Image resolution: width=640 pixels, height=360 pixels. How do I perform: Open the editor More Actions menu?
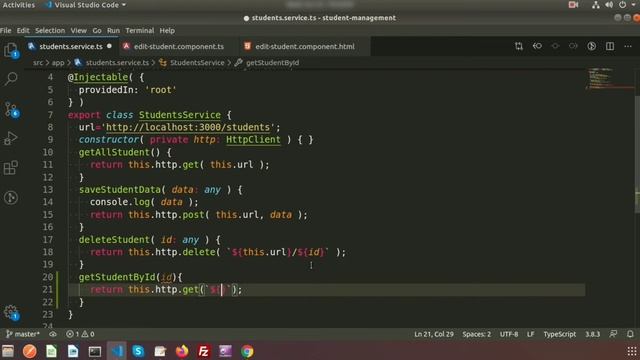(x=628, y=46)
